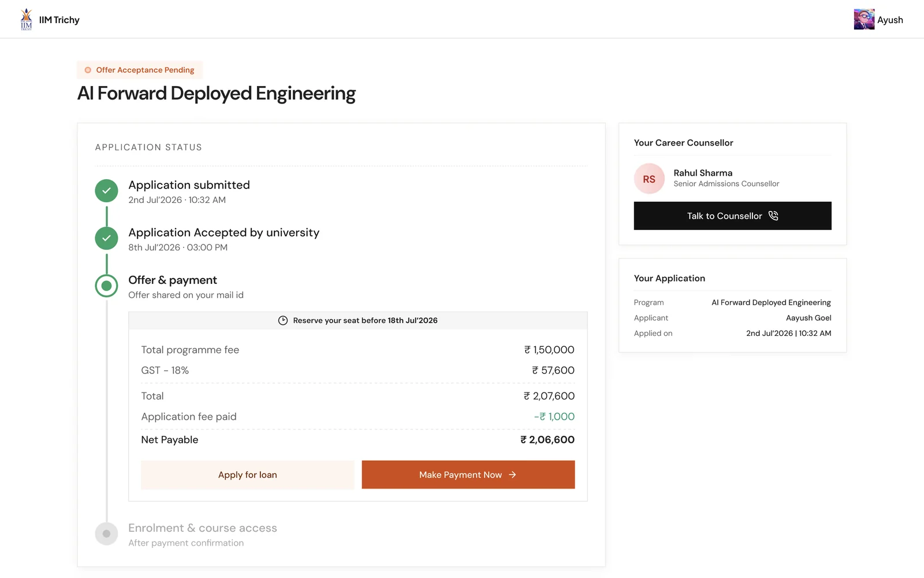Click the Net Payable label
The height and width of the screenshot is (578, 924).
170,440
